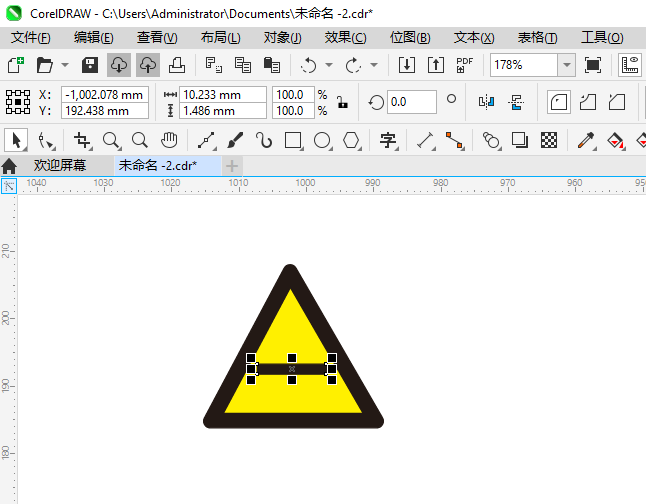Click the 178% zoom level field
The image size is (646, 504).
click(x=524, y=65)
